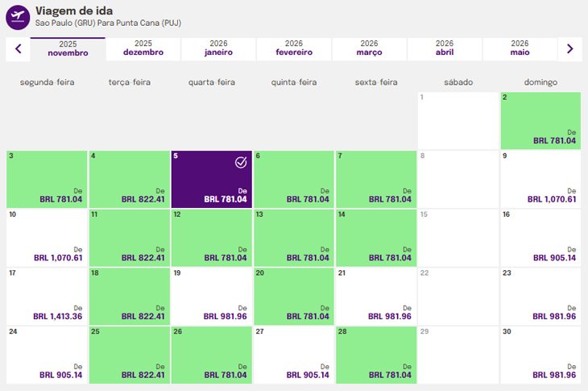Select November 13 fare BRL 781.04
The width and height of the screenshot is (588, 391).
pos(293,238)
